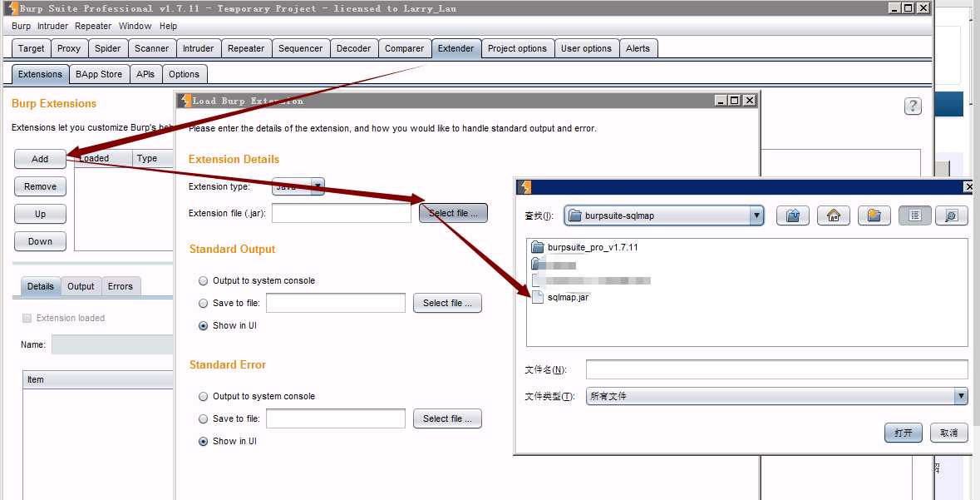Switch to the Scanner tab
The image size is (980, 500).
[152, 48]
